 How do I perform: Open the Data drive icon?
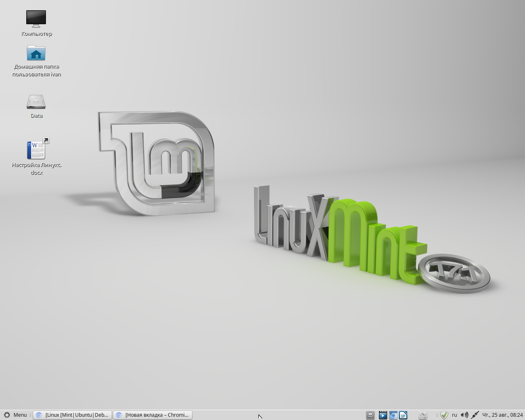[x=36, y=102]
